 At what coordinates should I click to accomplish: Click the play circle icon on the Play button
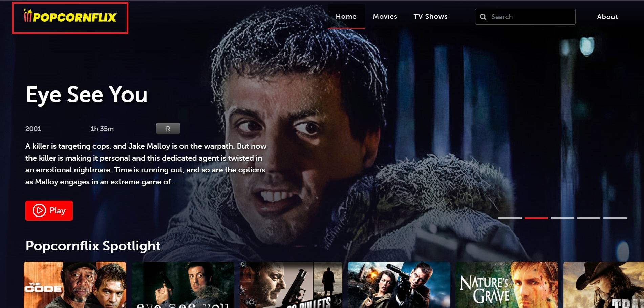(39, 210)
